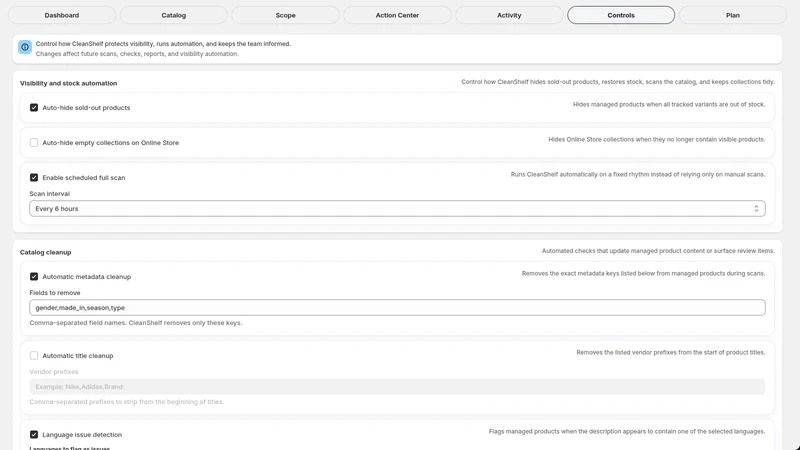Click the Scan interval label
Viewport: 800px width, 450px height.
click(49, 194)
